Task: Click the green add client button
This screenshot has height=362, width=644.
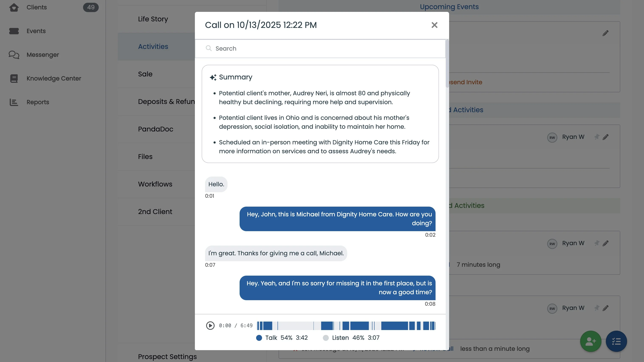Action: point(590,341)
